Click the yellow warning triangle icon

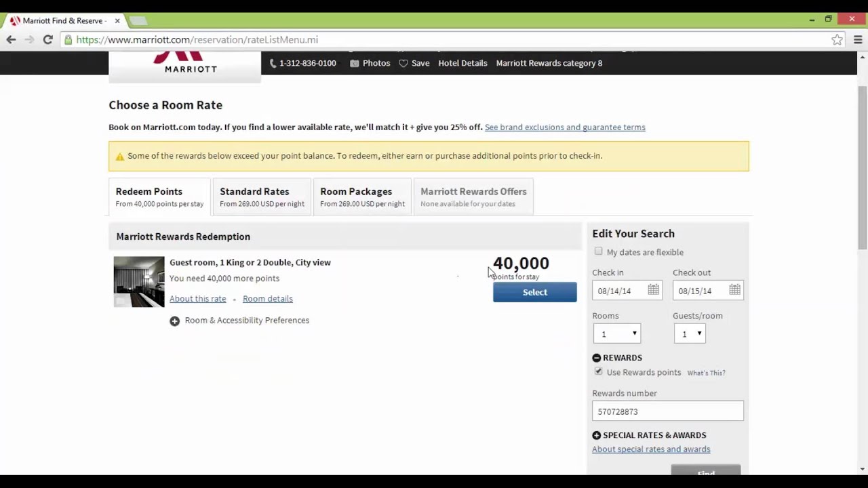coord(120,156)
